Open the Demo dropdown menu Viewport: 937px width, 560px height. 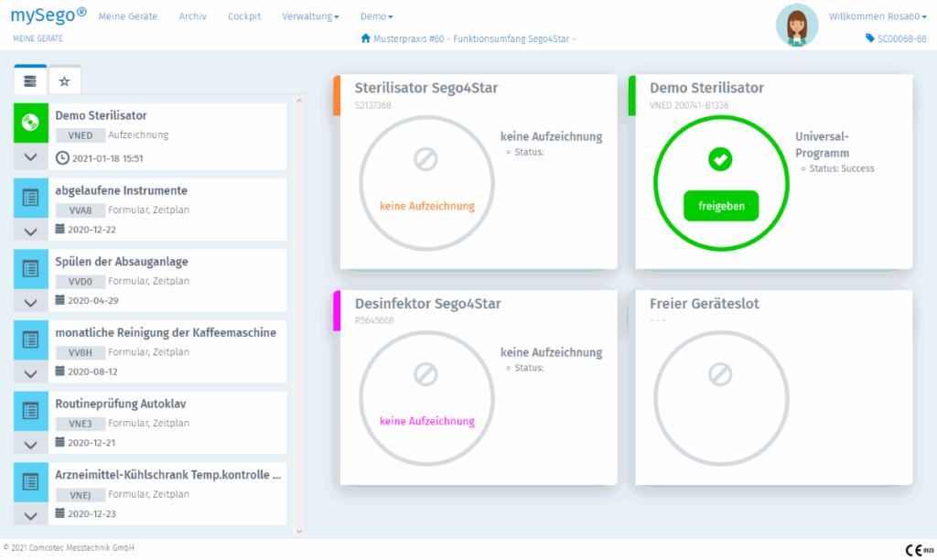click(376, 16)
